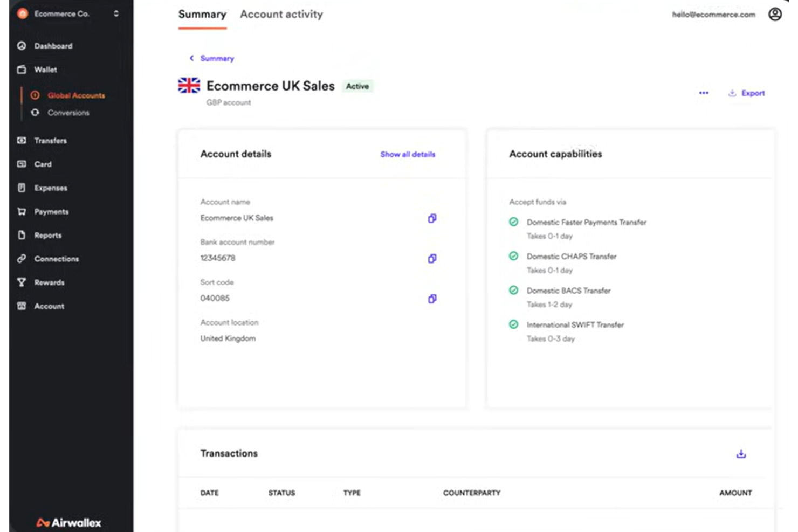The height and width of the screenshot is (532, 798).
Task: Click the Domestic BACS Transfer checkmark
Action: point(514,291)
